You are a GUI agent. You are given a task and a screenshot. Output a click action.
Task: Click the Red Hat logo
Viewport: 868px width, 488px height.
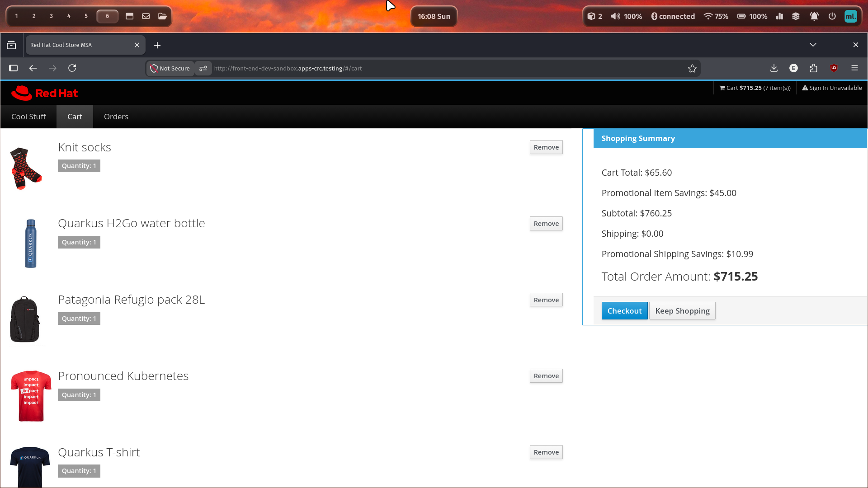[x=44, y=93]
